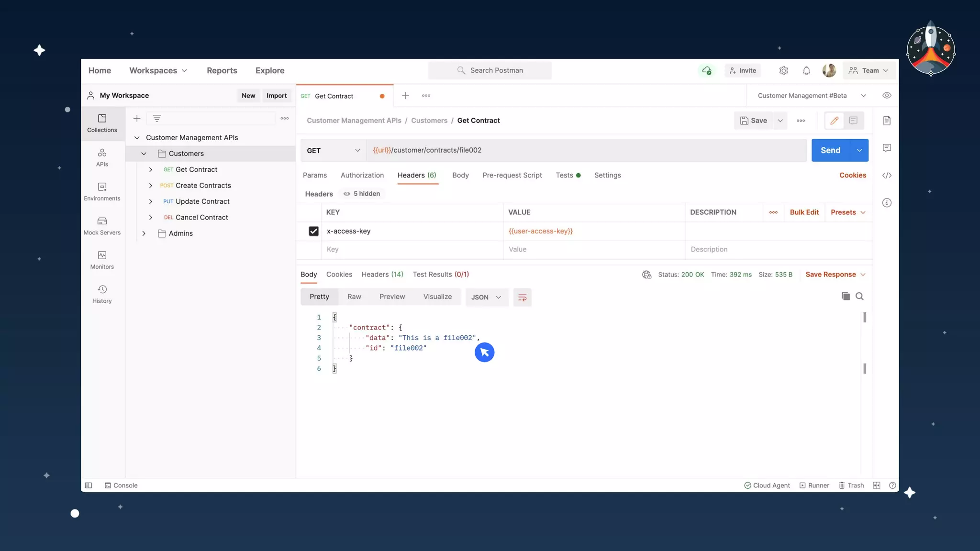Show the 5 hidden headers
The image size is (980, 551).
pyautogui.click(x=362, y=194)
